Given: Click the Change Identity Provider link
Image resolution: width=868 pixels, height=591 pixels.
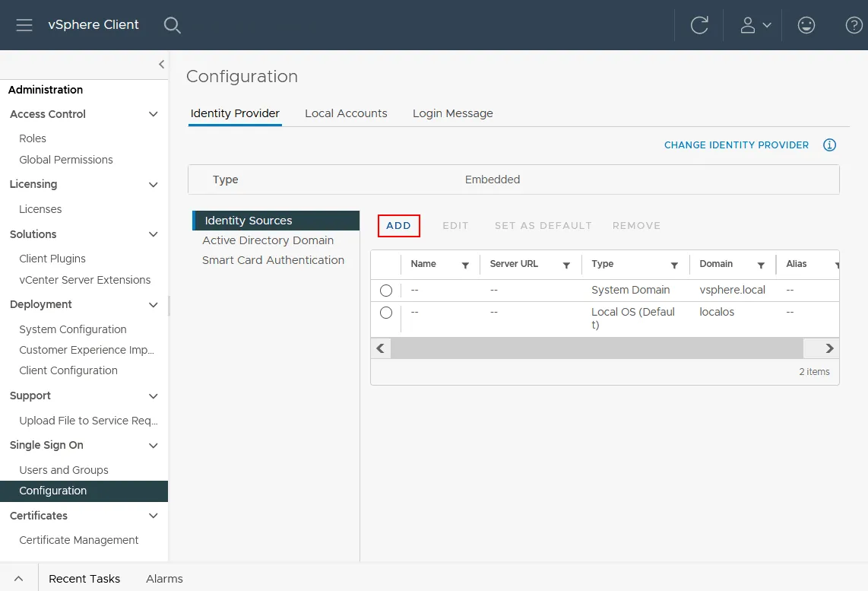Looking at the screenshot, I should (x=736, y=145).
